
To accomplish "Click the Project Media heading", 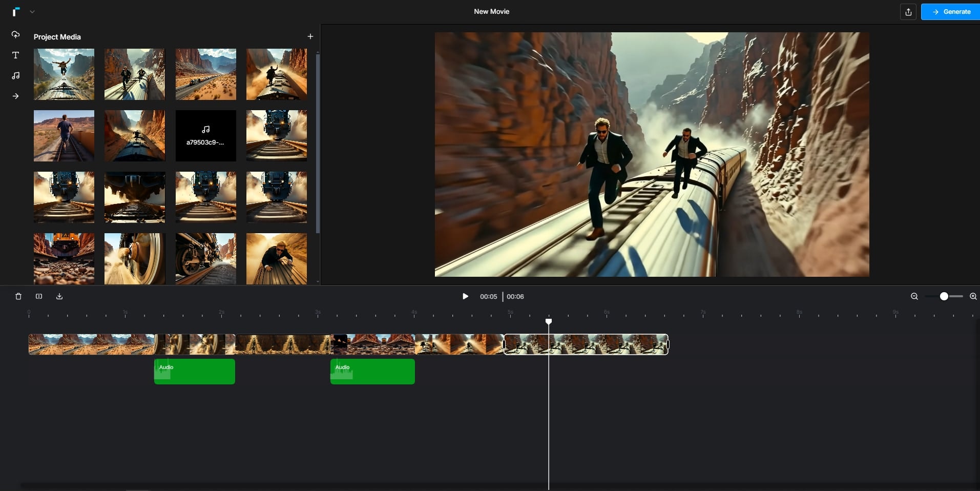I will [57, 37].
